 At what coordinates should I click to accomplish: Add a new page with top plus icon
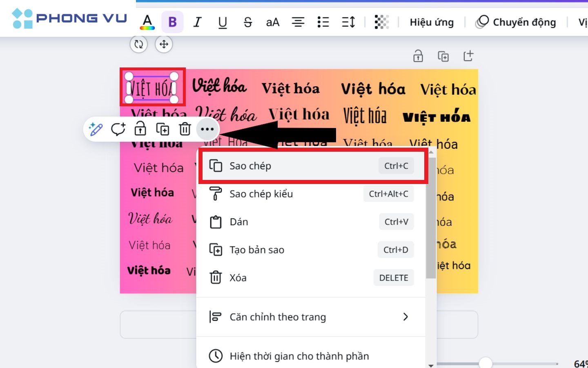(x=468, y=56)
